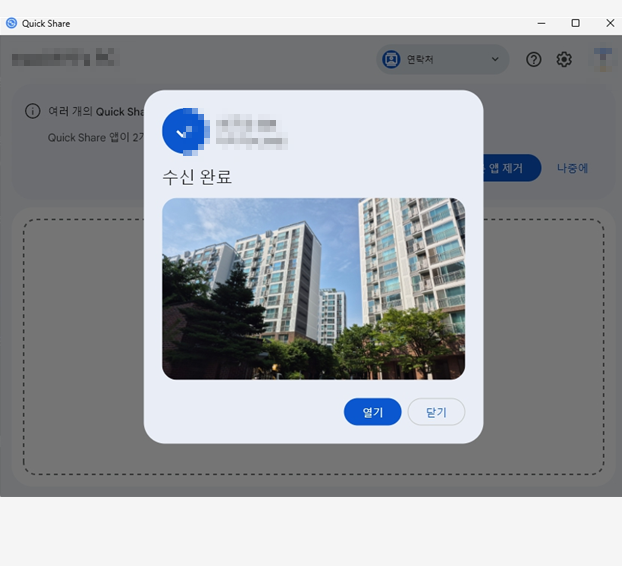The height and width of the screenshot is (566, 622).
Task: Click the 수신 완료 heading
Action: coord(197,177)
